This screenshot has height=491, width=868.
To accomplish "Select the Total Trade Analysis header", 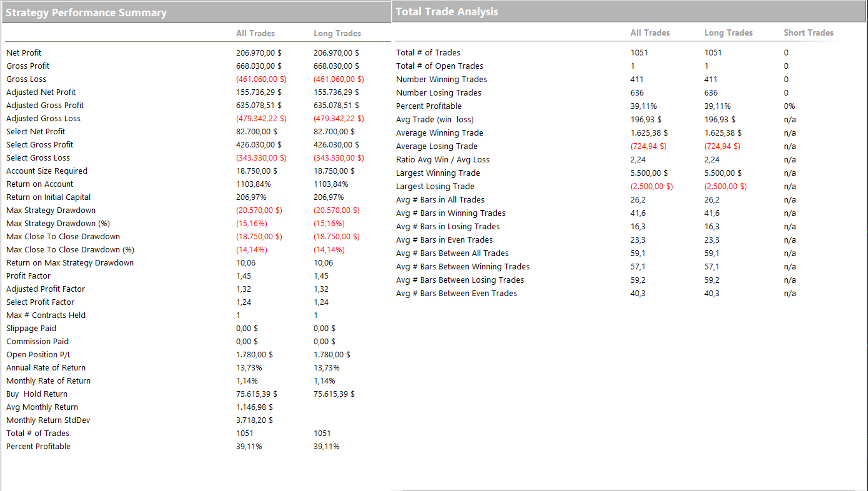I will tap(447, 11).
